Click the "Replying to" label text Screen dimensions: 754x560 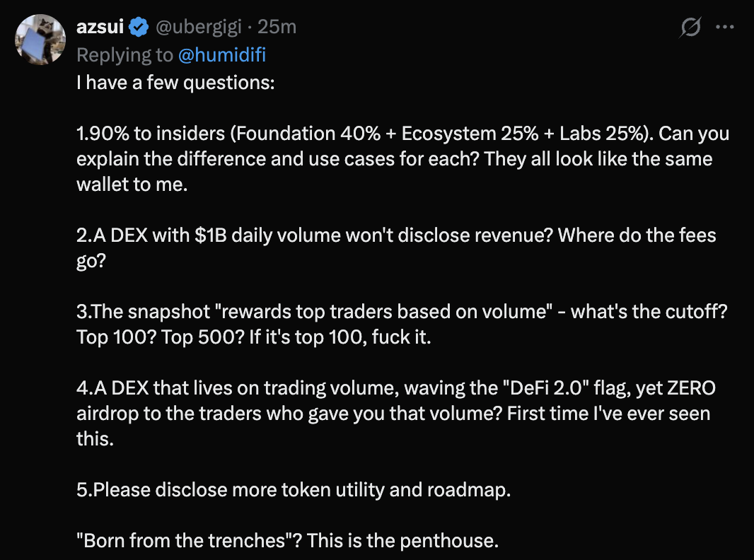coord(124,55)
